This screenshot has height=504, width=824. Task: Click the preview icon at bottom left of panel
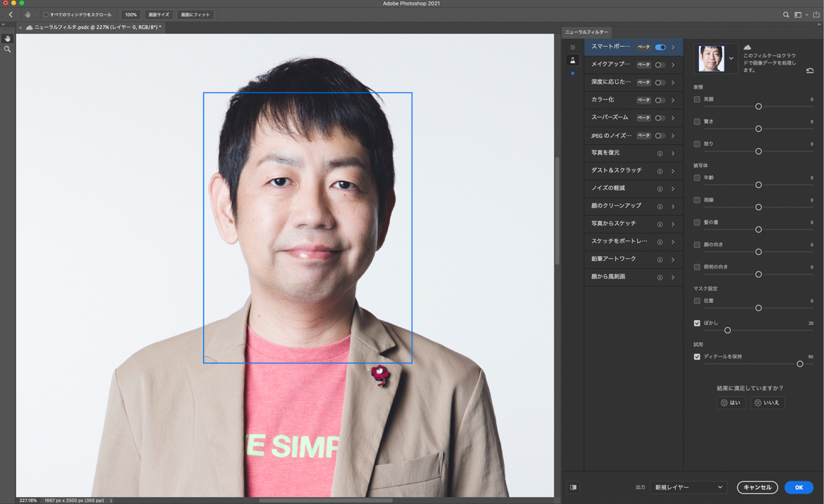click(574, 488)
